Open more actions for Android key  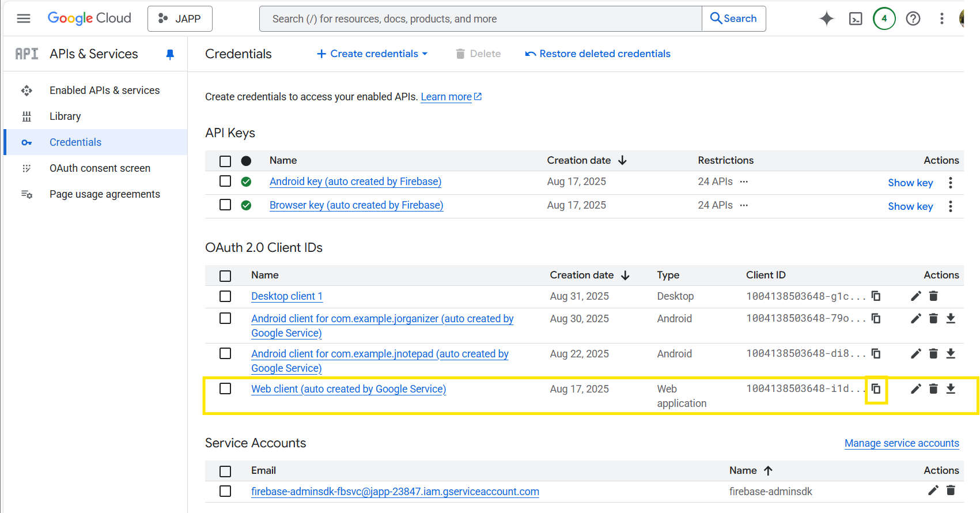[951, 183]
